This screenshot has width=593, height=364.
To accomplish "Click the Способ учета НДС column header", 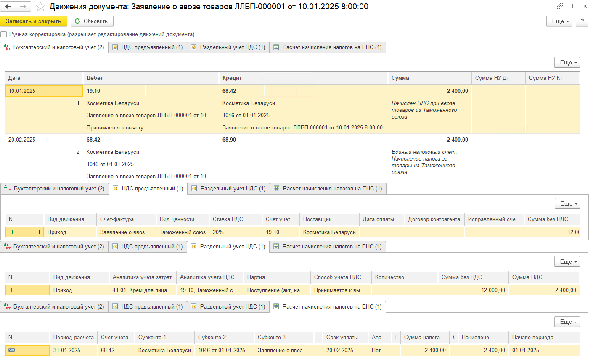I will click(341, 277).
